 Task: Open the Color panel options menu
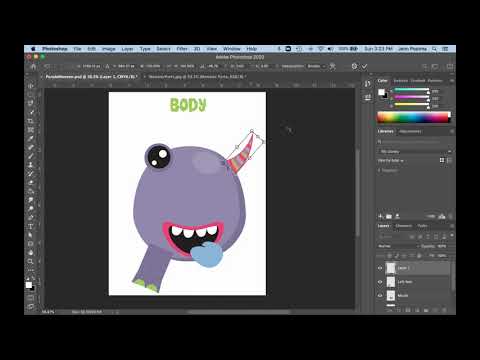452,81
